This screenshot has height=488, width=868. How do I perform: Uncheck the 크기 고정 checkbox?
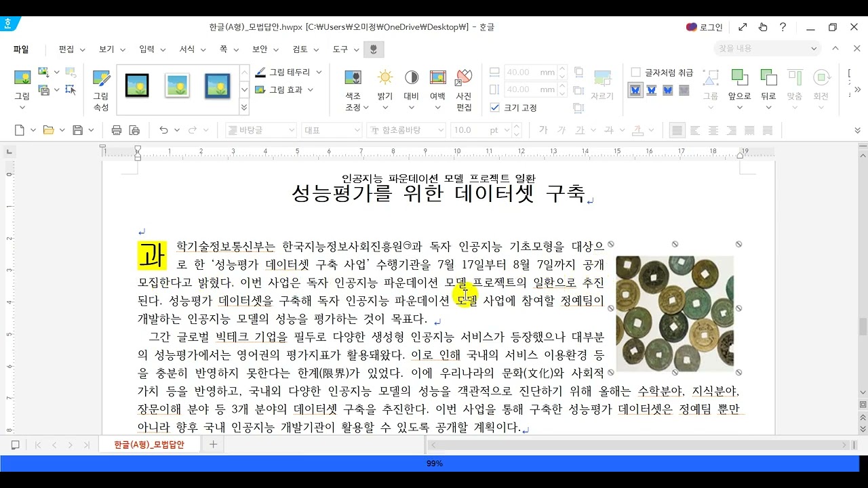click(x=494, y=108)
